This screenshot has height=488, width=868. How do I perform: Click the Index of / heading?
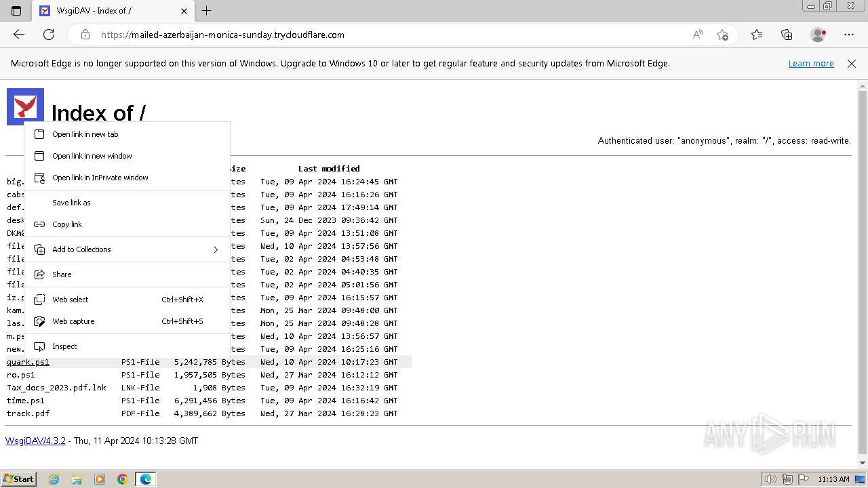pyautogui.click(x=98, y=113)
